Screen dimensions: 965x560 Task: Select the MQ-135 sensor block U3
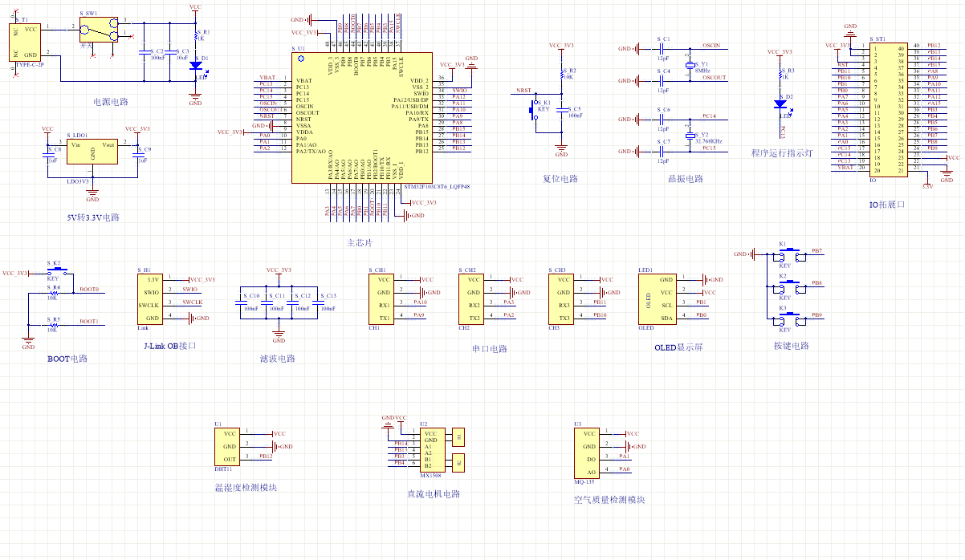point(587,452)
